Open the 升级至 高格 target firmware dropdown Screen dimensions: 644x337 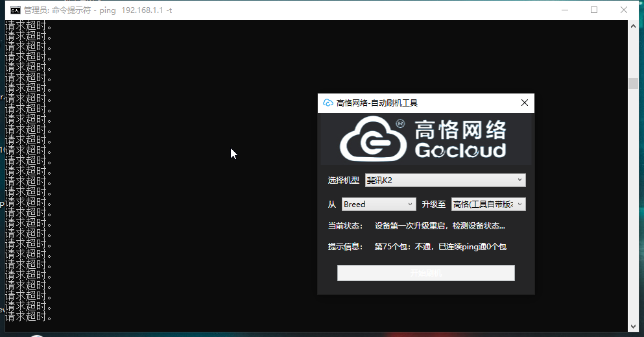click(488, 205)
